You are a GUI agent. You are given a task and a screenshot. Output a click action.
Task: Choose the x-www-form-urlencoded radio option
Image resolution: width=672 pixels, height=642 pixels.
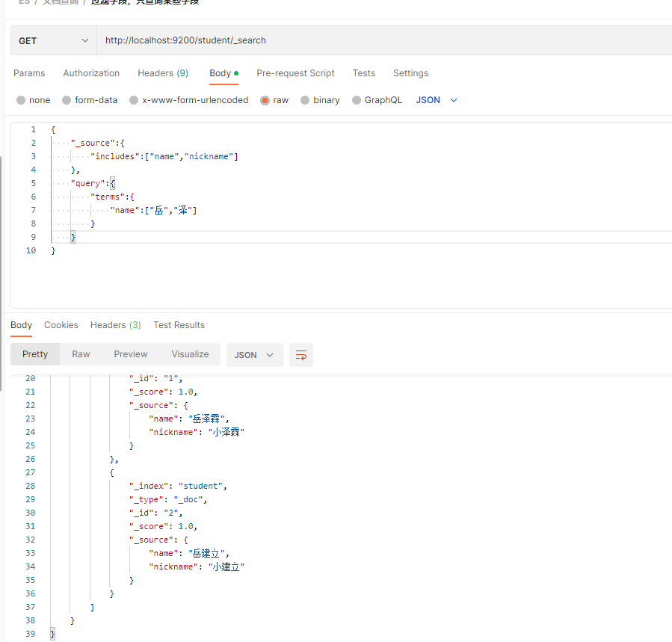pos(134,100)
